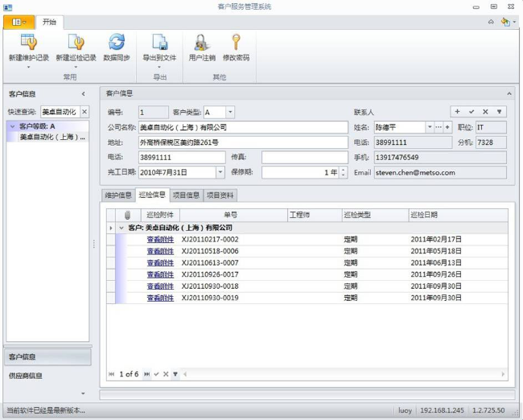
Task: Open the contact 姓名 dropdown
Action: pyautogui.click(x=429, y=127)
